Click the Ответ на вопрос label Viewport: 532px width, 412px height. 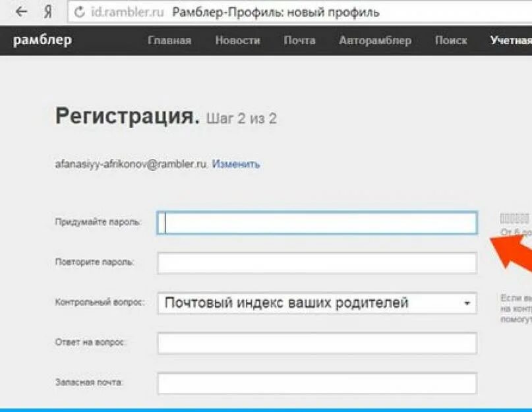(90, 342)
